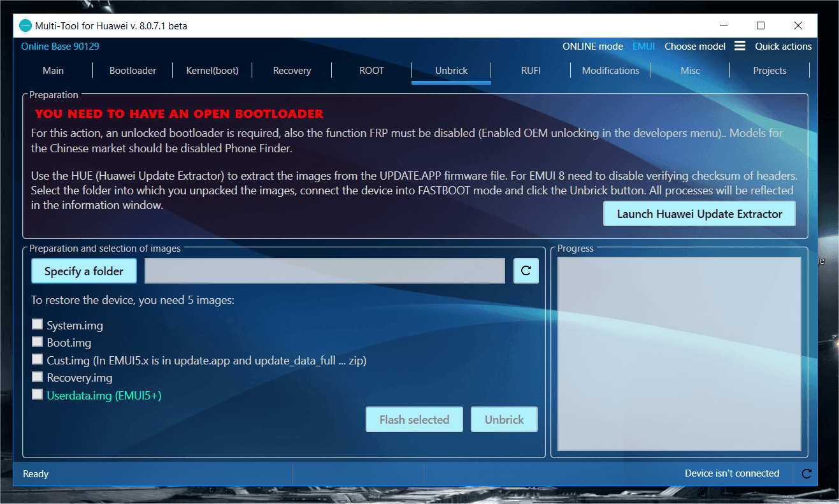
Task: Toggle the Userdata.img (EMUI5+) checkbox
Action: point(38,394)
